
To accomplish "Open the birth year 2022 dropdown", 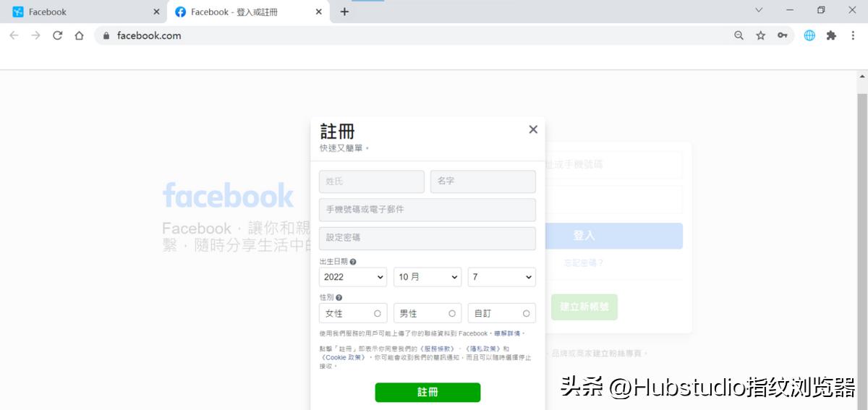I will (353, 277).
